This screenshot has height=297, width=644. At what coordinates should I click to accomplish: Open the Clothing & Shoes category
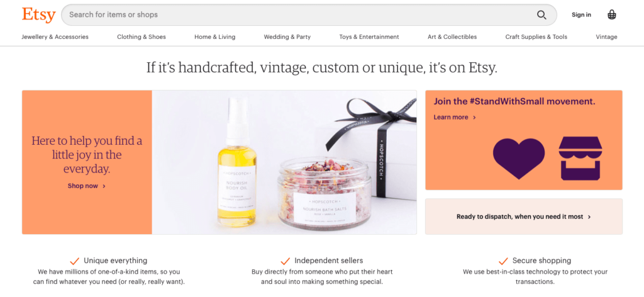(x=142, y=37)
